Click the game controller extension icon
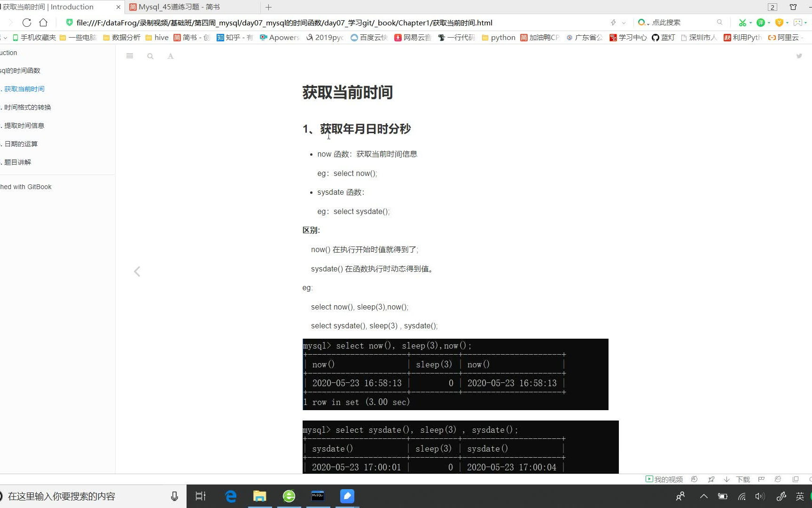812x508 pixels. pyautogui.click(x=797, y=23)
